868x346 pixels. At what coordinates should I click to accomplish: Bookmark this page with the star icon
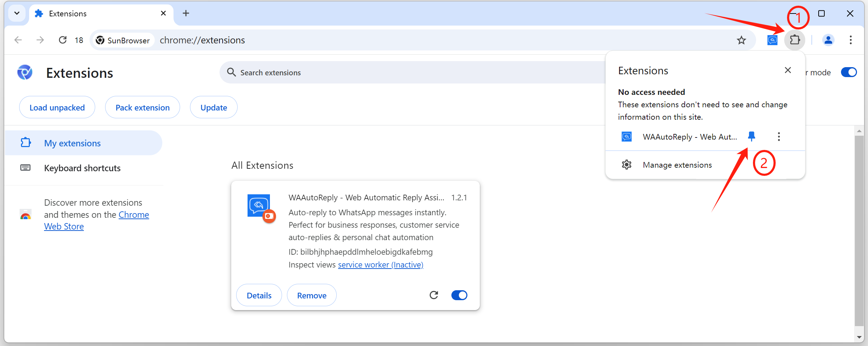point(741,40)
